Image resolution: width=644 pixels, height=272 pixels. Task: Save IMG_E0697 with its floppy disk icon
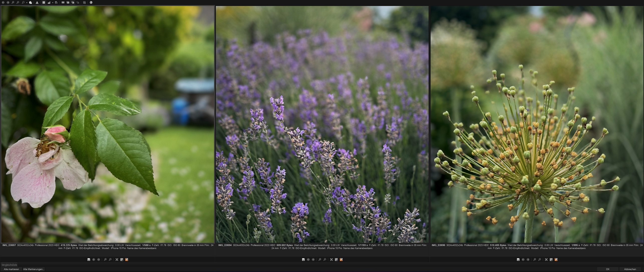(x=89, y=259)
